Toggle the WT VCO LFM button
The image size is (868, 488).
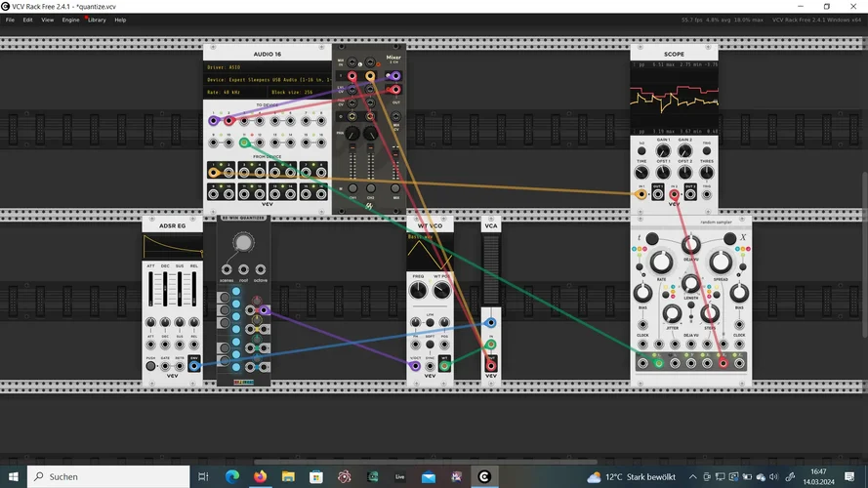click(431, 322)
